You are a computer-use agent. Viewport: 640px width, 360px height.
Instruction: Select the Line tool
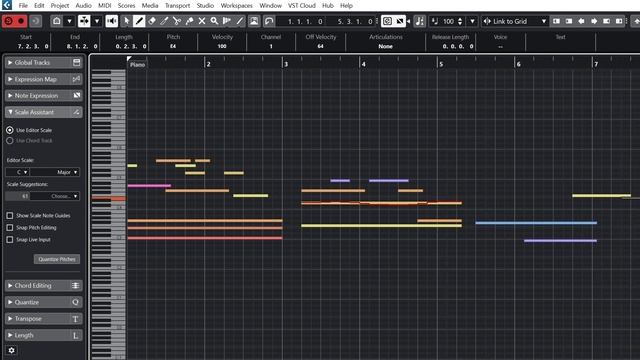240,21
